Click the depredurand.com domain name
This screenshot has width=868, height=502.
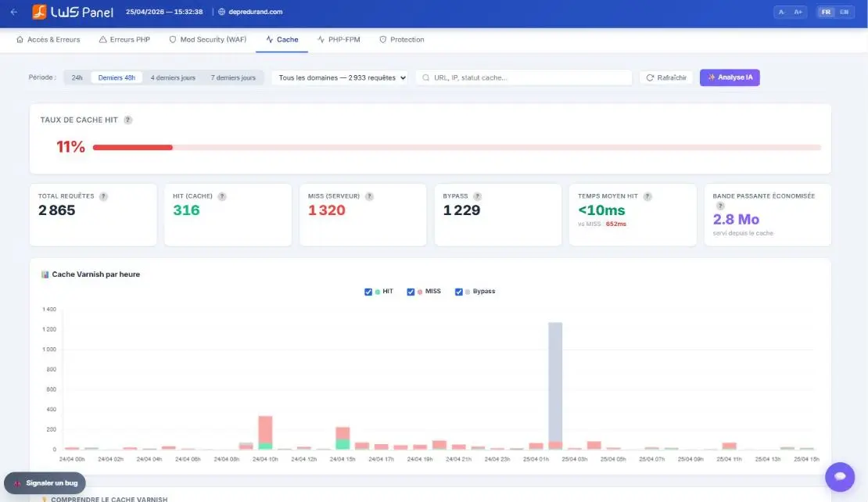(x=255, y=12)
